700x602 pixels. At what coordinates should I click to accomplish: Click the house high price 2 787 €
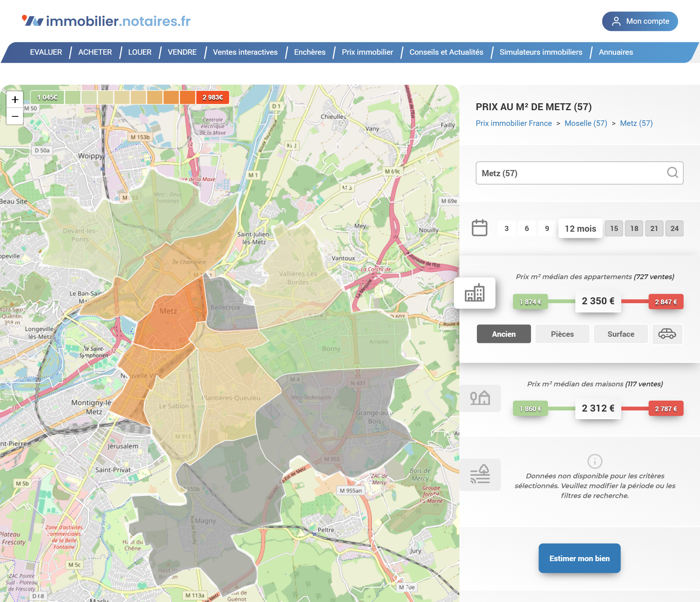[x=666, y=409]
